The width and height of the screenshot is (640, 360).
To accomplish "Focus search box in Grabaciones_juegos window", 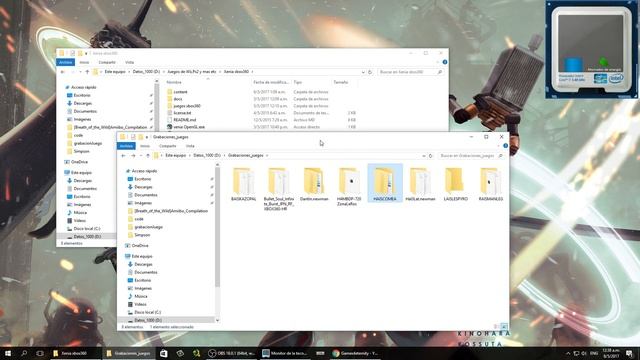I will (x=471, y=156).
